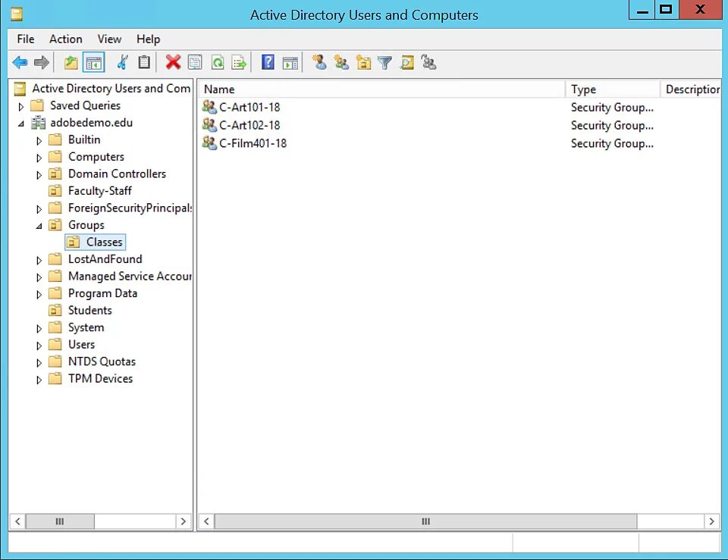This screenshot has height=560, width=728.
Task: Expand the Computers container
Action: [x=39, y=158]
